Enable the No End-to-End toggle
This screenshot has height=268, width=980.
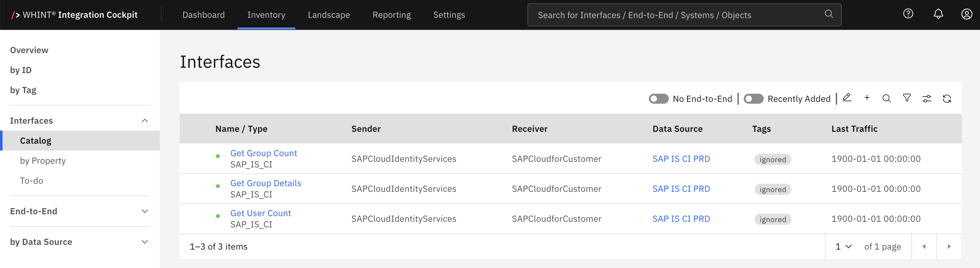point(658,99)
